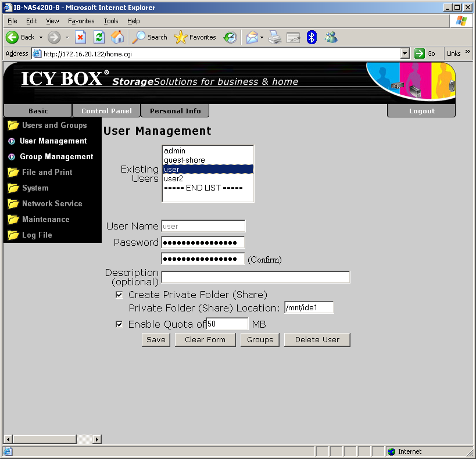Refresh the page with green arrows icon
This screenshot has width=476, height=459.
coord(99,37)
